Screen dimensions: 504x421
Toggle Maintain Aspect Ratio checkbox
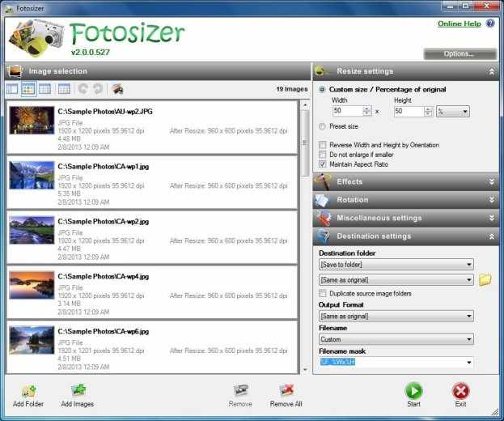(x=324, y=164)
